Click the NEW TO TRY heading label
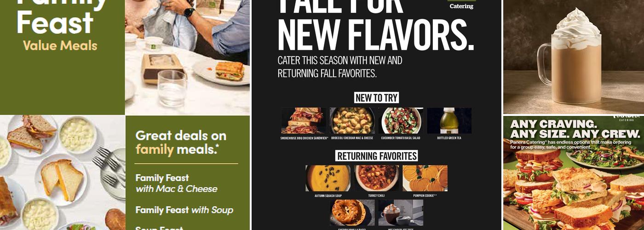Viewport: 644px width, 230px height. [376, 98]
